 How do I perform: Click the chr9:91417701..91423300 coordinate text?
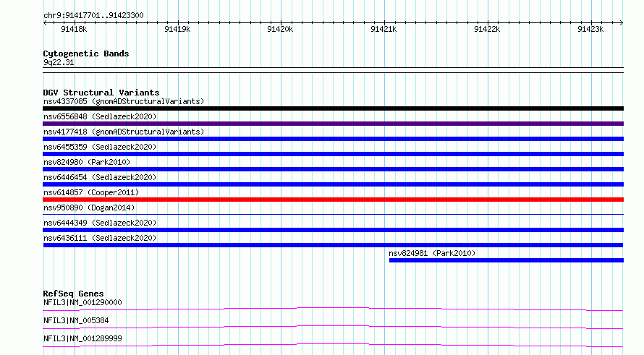click(x=93, y=15)
